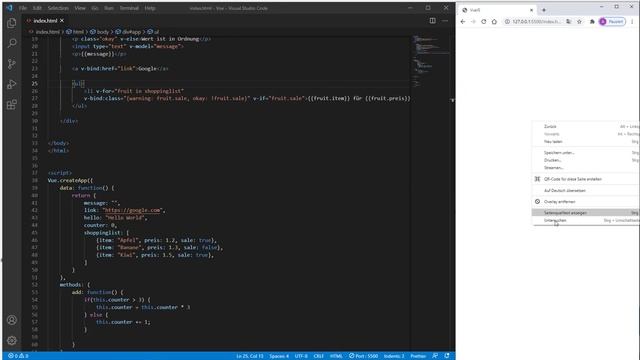This screenshot has height=360, width=640.
Task: Open the Run menu
Action: click(x=109, y=8)
